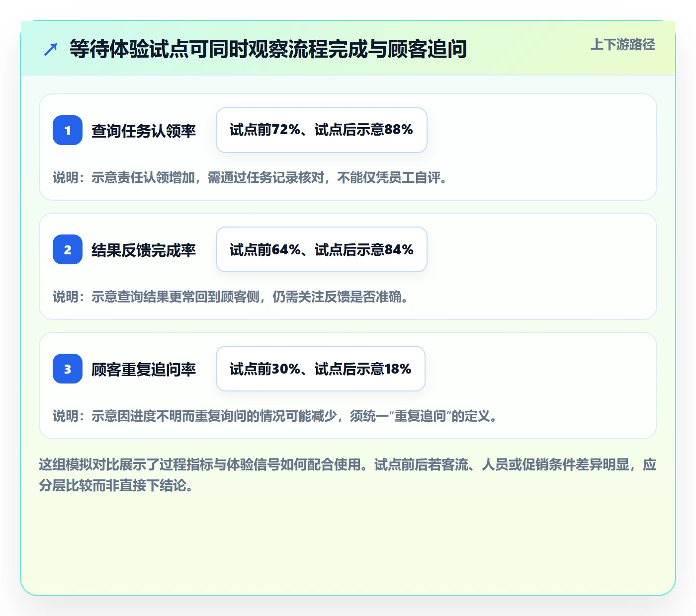Image resolution: width=696 pixels, height=616 pixels.
Task: Click the title 等待体验试点可同时观察流程完成与顾客追问
Action: point(268,49)
